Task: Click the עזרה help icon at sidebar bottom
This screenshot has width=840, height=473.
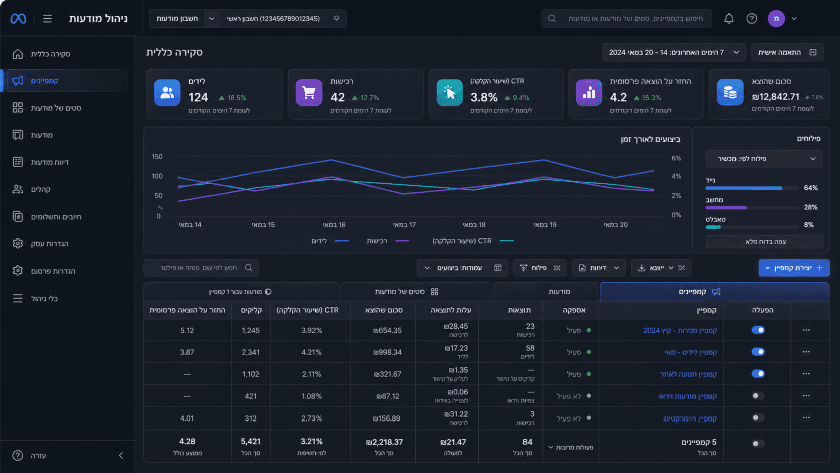Action: click(18, 455)
